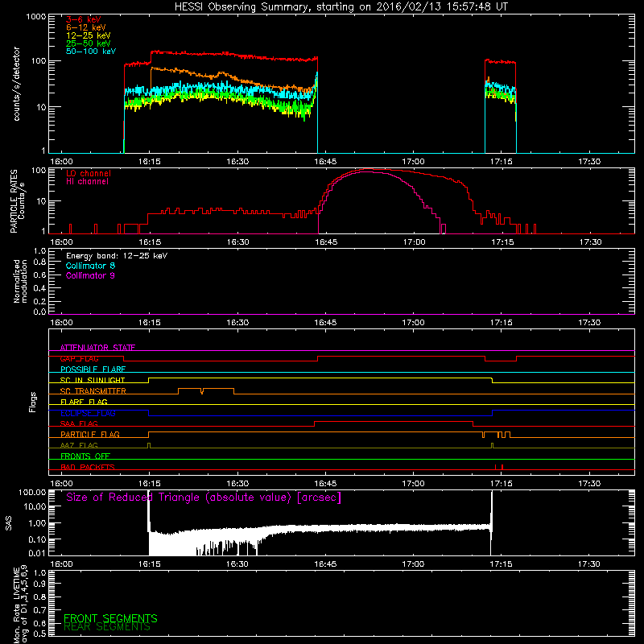Click 16:15 tick under the Flags panel
The height and width of the screenshot is (644, 644).
point(150,484)
